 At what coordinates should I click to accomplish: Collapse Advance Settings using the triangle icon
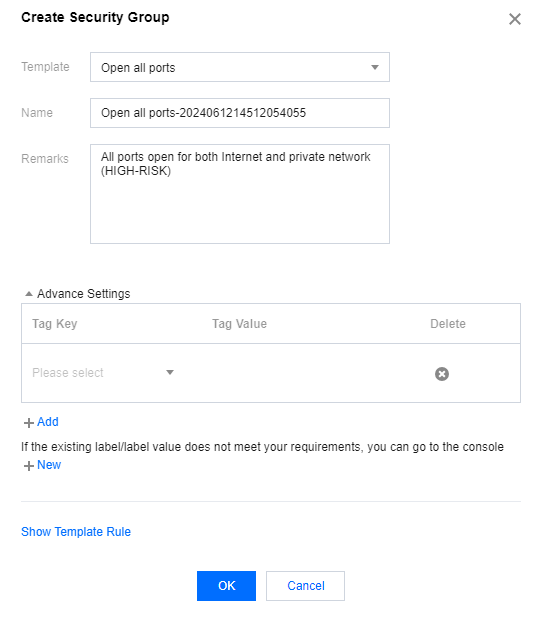click(29, 294)
